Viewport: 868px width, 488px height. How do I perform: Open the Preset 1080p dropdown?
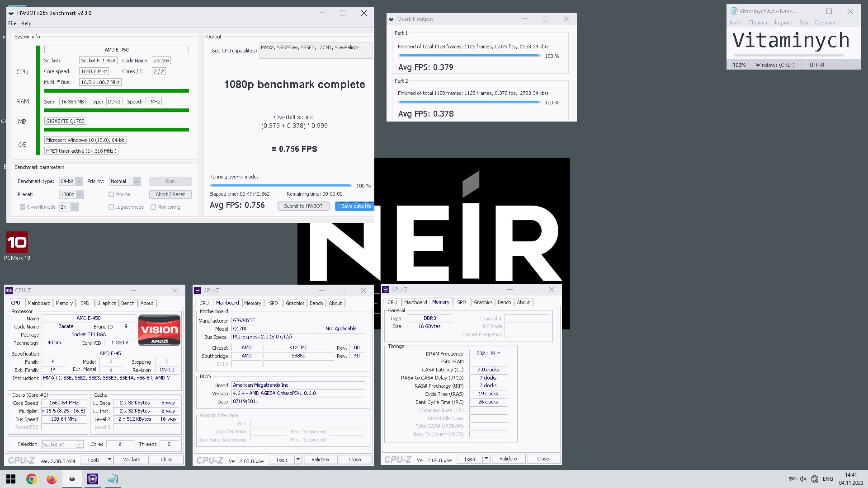coord(71,194)
